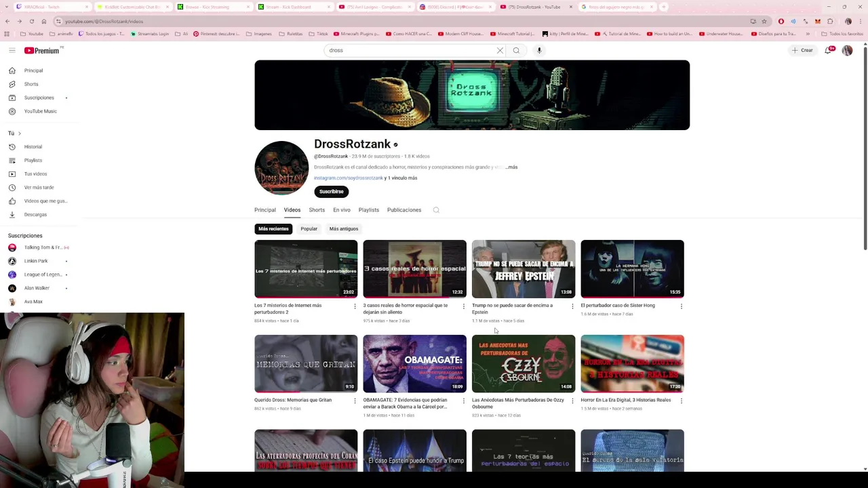The width and height of the screenshot is (868, 488).
Task: Open Talking Tom & Friends subscription
Action: pos(43,247)
